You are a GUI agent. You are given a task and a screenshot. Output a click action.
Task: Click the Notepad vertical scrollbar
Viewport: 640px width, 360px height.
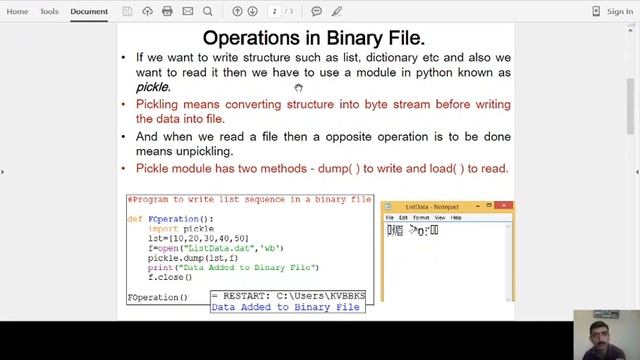coord(508,263)
